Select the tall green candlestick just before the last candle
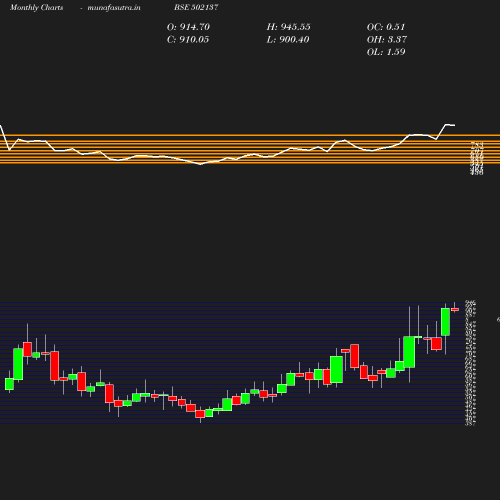The image size is (500, 500). point(445,322)
